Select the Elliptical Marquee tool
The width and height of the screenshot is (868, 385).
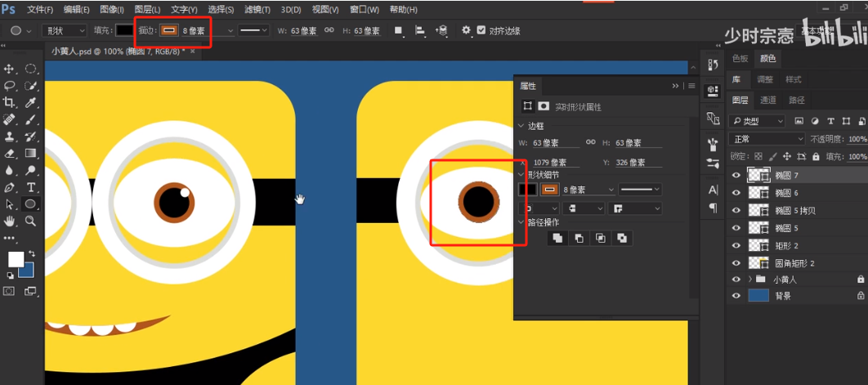pyautogui.click(x=31, y=69)
